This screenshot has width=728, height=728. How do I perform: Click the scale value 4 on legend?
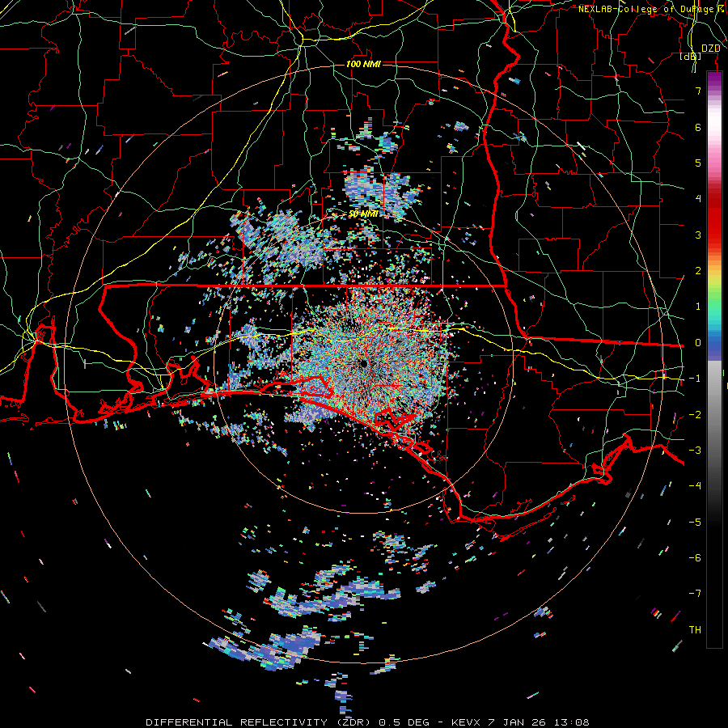coord(698,199)
